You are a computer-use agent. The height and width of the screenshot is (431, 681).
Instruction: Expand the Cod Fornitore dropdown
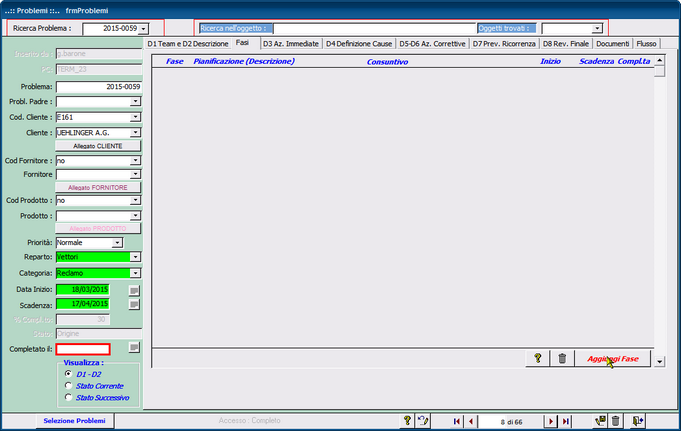(x=136, y=160)
